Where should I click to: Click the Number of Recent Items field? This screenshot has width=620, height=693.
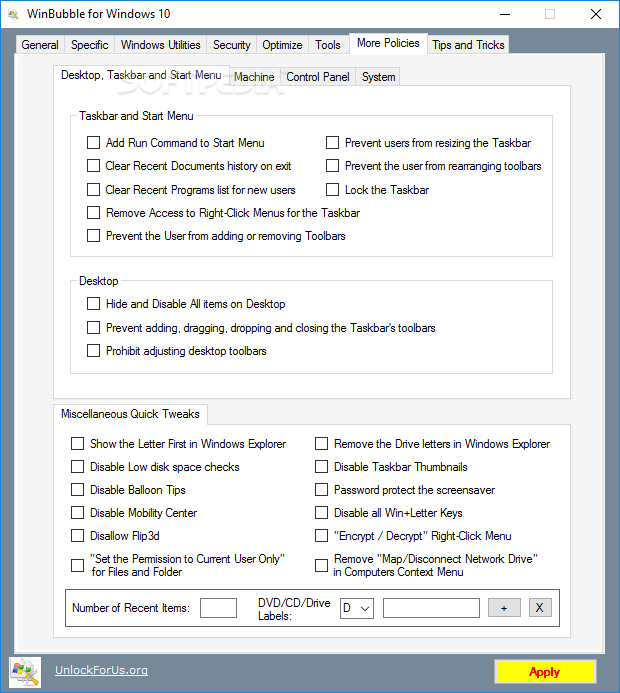pyautogui.click(x=218, y=608)
